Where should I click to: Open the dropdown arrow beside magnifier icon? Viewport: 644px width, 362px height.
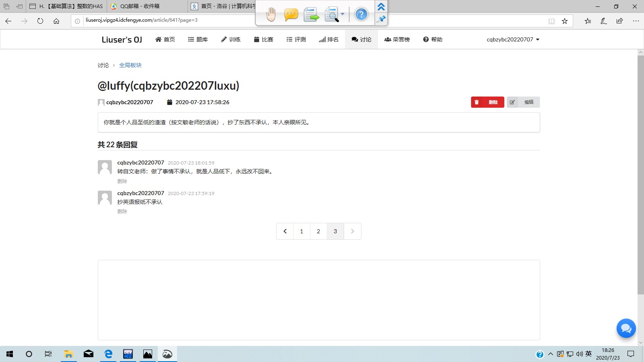[343, 14]
